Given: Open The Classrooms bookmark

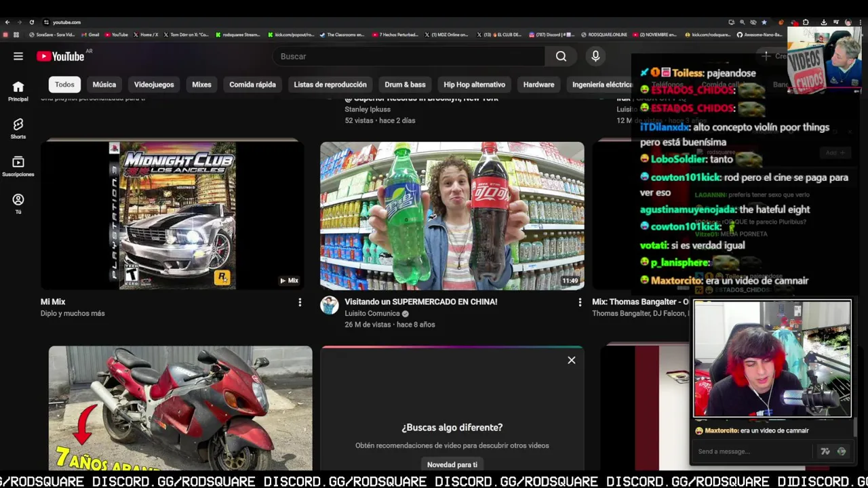Looking at the screenshot, I should 342,35.
